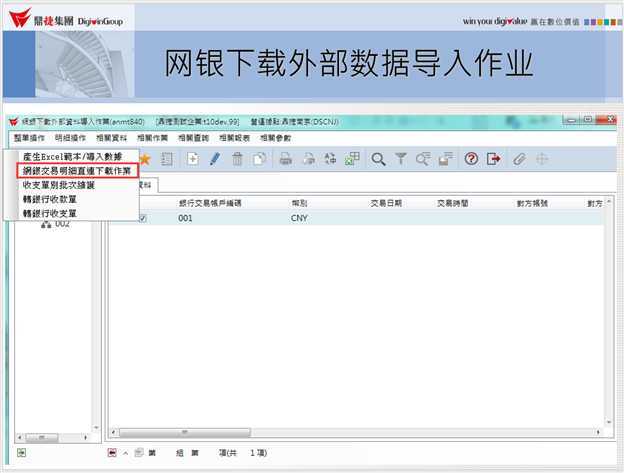This screenshot has height=473, width=624.
Task: Click the grid scrollbar right arrow
Action: (x=598, y=432)
